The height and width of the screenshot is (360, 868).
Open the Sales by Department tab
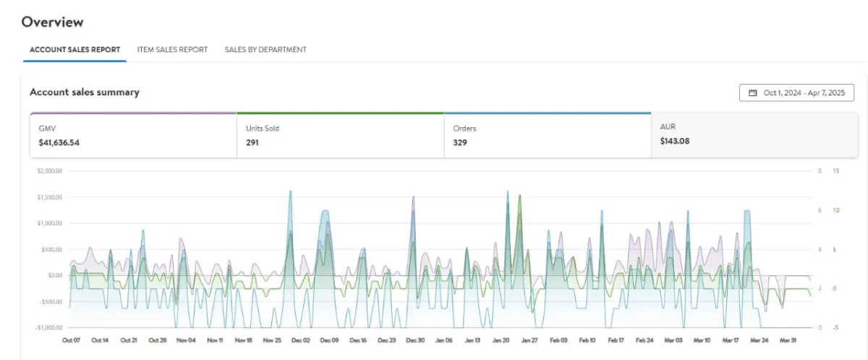click(265, 50)
